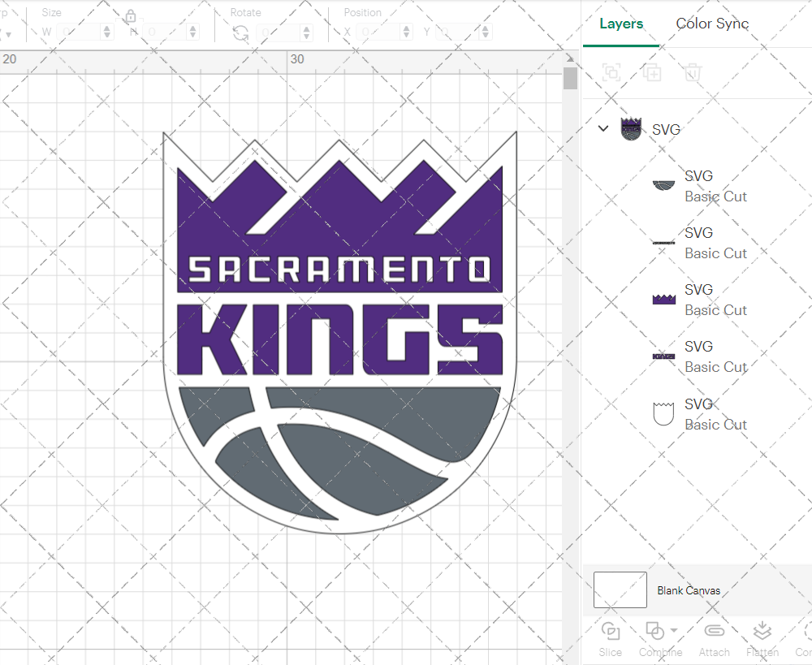This screenshot has height=665, width=812.
Task: Click the Basic Cut label under the first SVG layer
Action: [x=715, y=196]
